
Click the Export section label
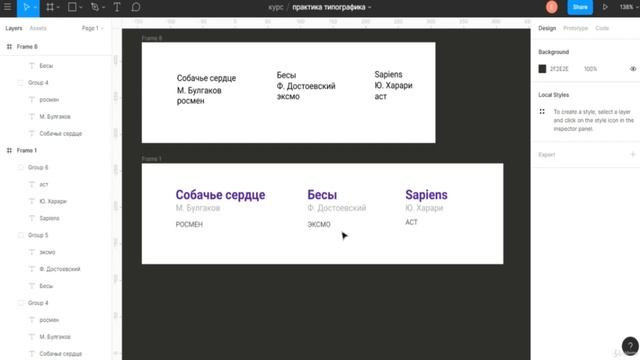click(x=547, y=155)
